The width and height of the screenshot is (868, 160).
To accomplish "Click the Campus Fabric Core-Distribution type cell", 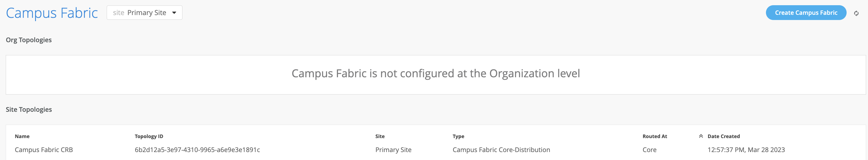I will tap(501, 150).
